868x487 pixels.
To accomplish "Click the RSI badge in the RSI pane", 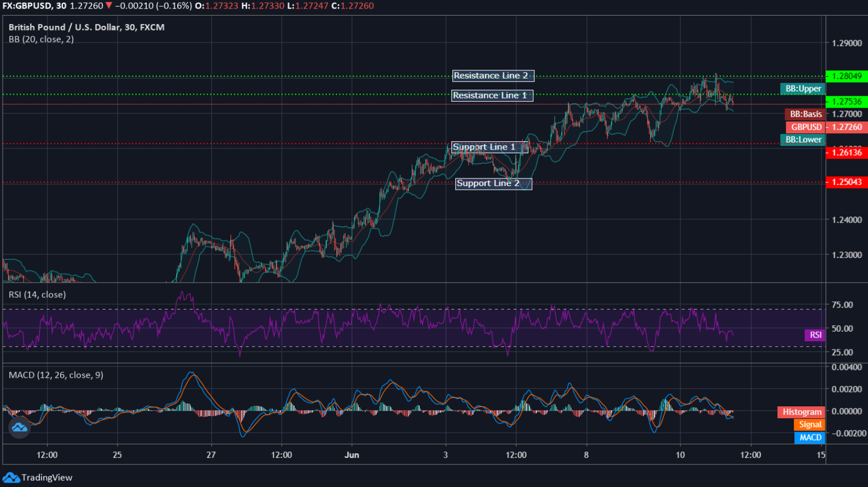I will (815, 335).
